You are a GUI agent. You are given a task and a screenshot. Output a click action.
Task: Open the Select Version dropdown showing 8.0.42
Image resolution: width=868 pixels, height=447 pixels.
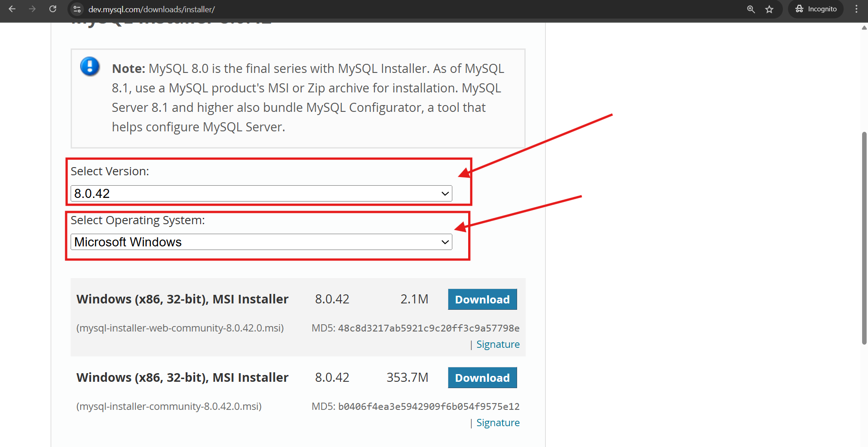click(261, 193)
